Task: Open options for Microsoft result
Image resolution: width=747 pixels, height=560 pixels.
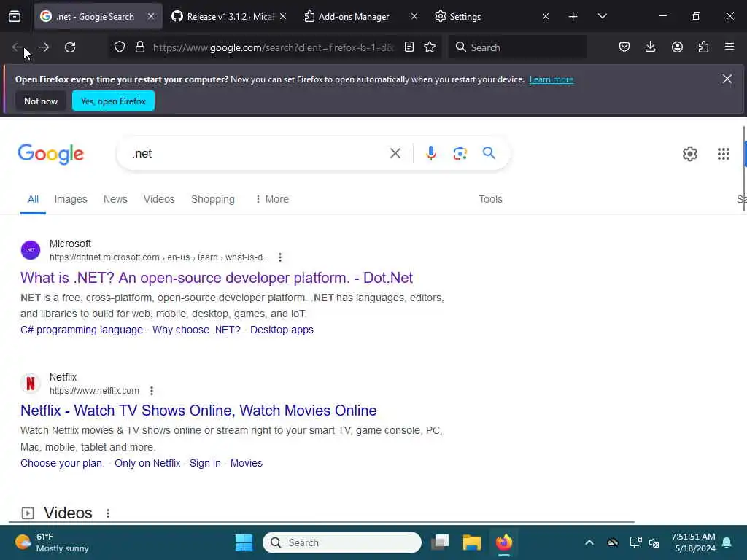Action: (280, 257)
